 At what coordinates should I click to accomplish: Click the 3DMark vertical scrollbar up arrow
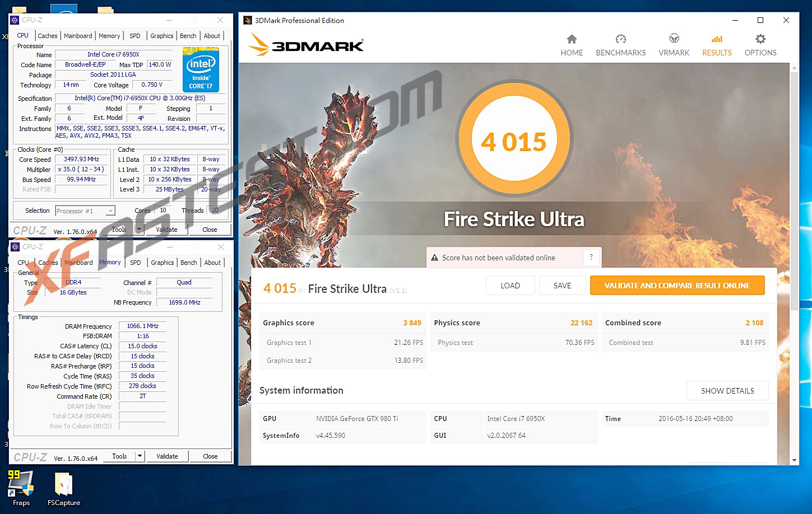tap(794, 68)
